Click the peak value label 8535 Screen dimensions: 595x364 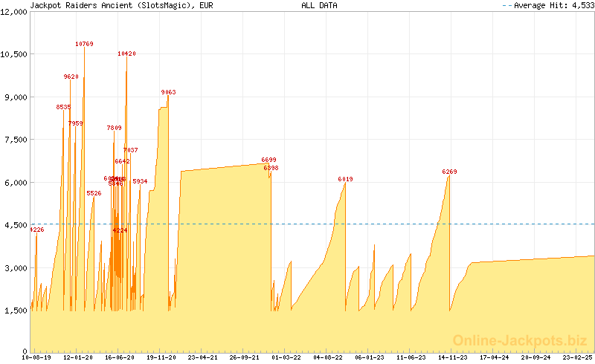pos(63,107)
